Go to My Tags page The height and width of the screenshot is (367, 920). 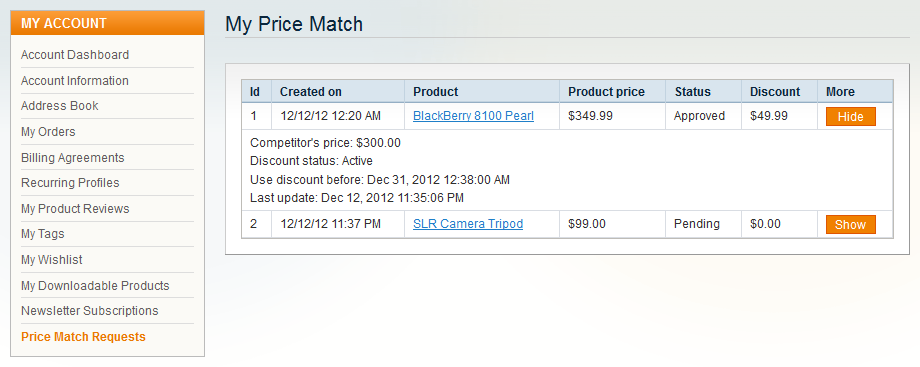click(43, 234)
